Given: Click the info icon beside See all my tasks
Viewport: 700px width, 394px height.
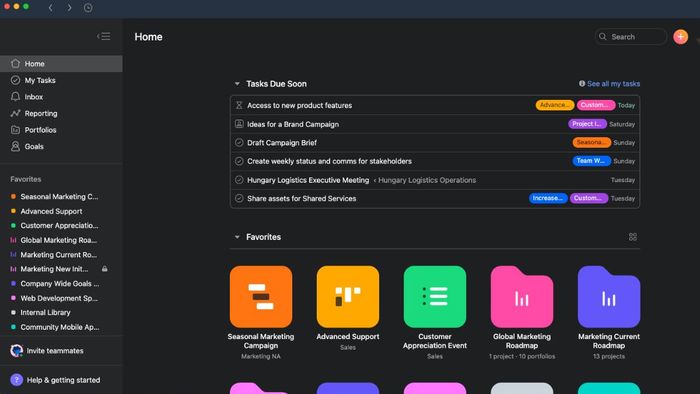Looking at the screenshot, I should 582,83.
